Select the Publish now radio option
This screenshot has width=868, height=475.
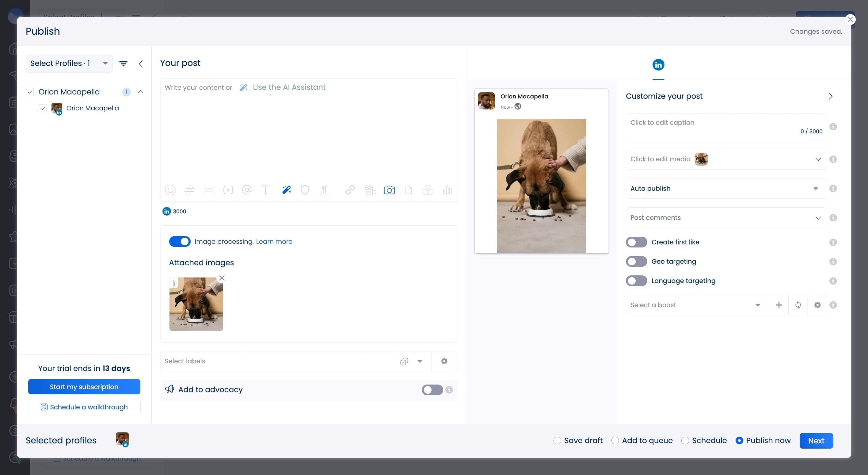[739, 440]
